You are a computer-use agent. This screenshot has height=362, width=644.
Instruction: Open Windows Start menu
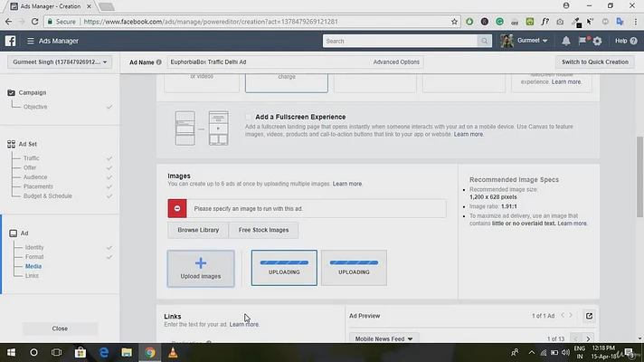coord(11,352)
